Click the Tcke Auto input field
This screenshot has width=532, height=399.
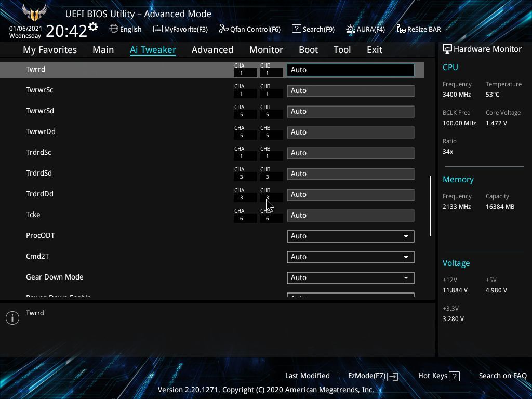pos(351,216)
